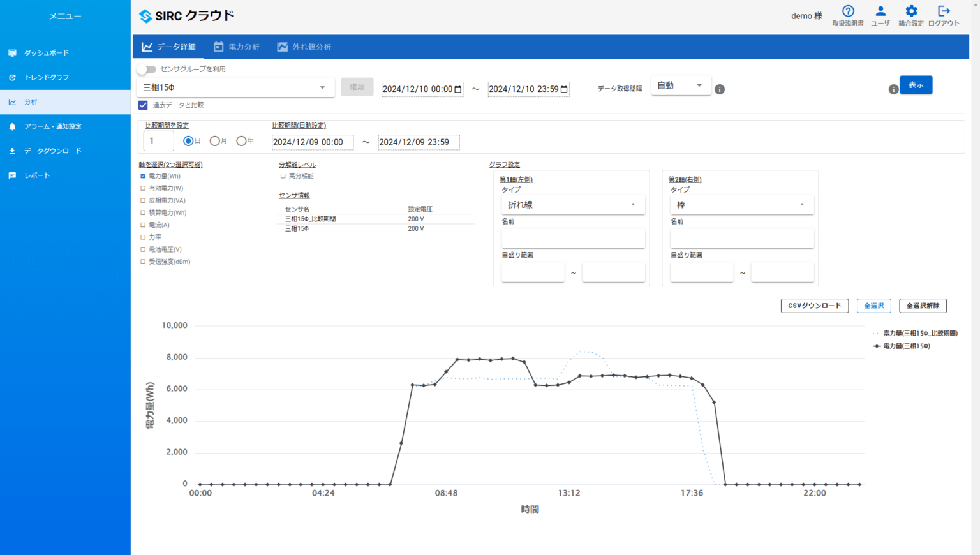Click the ログアウト icon
This screenshot has width=980, height=555.
coord(944,11)
